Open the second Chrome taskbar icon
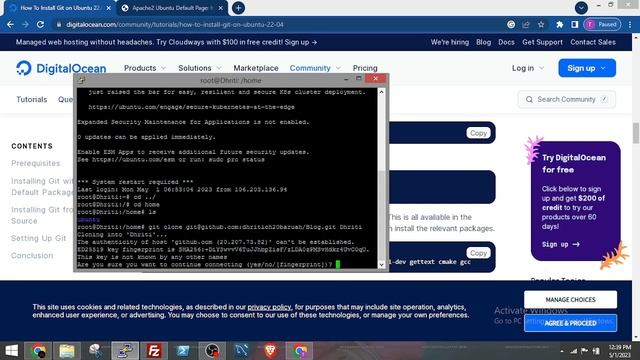The width and height of the screenshot is (640, 360). click(299, 351)
